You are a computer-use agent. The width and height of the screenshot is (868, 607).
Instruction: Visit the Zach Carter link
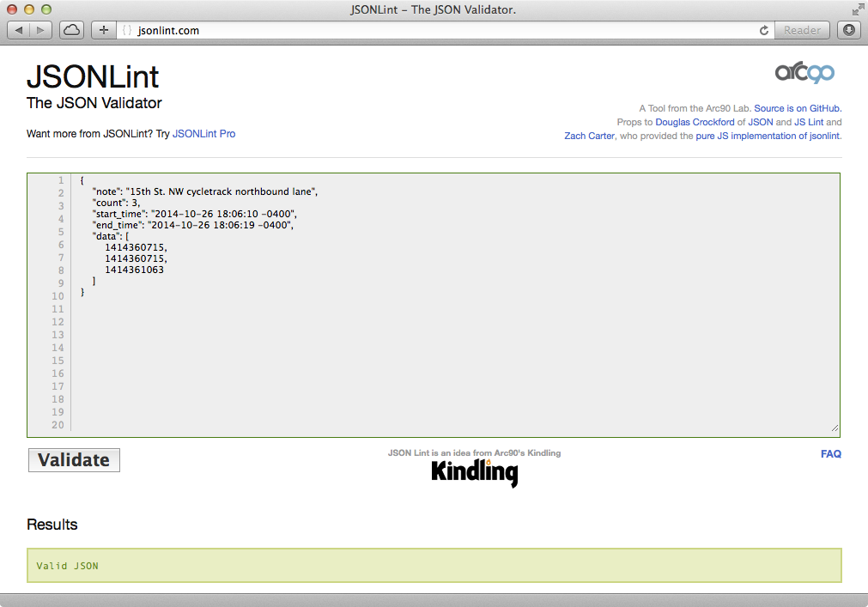(589, 136)
